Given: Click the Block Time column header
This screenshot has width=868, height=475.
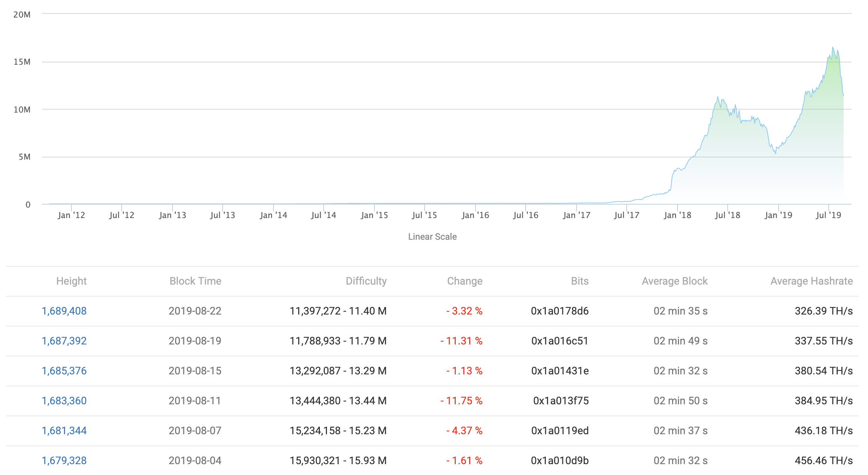Looking at the screenshot, I should tap(195, 281).
